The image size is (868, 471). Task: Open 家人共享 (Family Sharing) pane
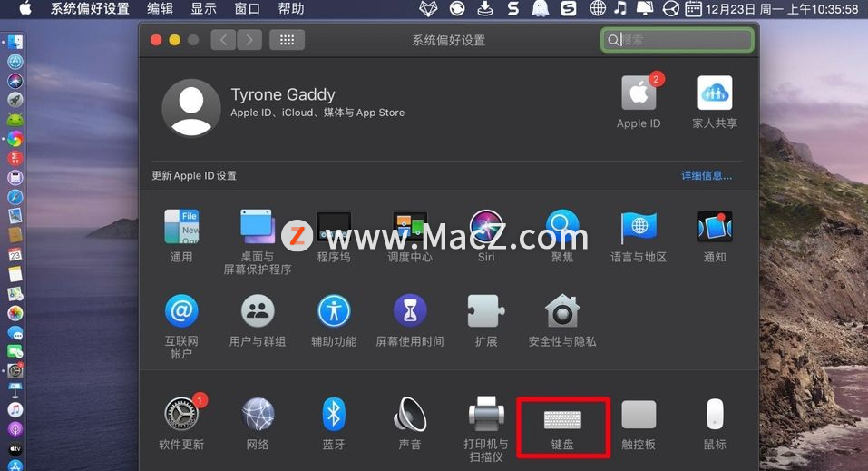pos(715,102)
